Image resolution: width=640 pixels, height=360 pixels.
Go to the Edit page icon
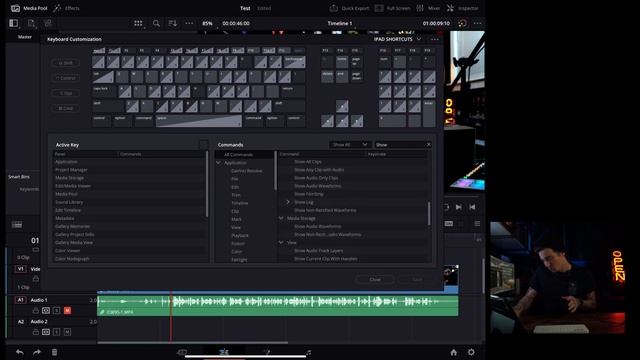[x=224, y=352]
